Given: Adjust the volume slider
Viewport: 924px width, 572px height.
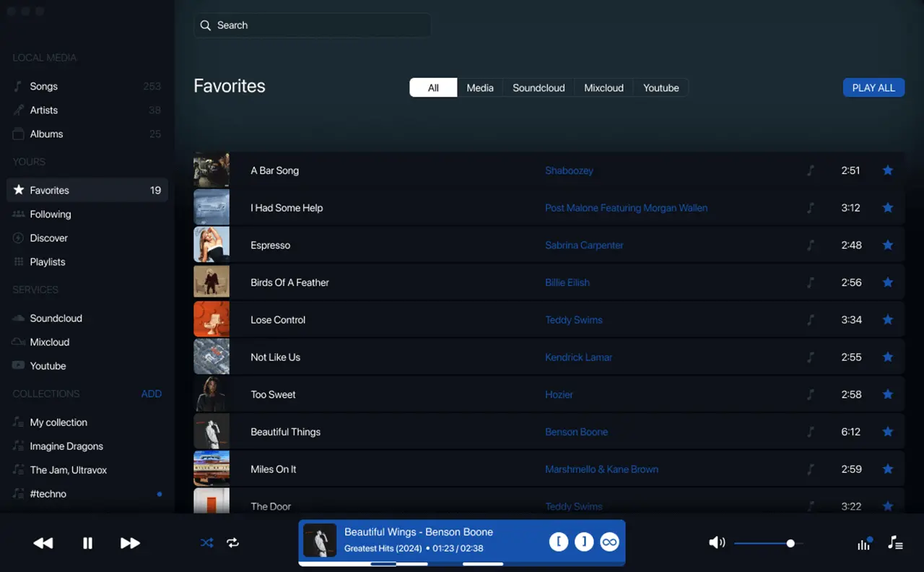Looking at the screenshot, I should pos(769,543).
